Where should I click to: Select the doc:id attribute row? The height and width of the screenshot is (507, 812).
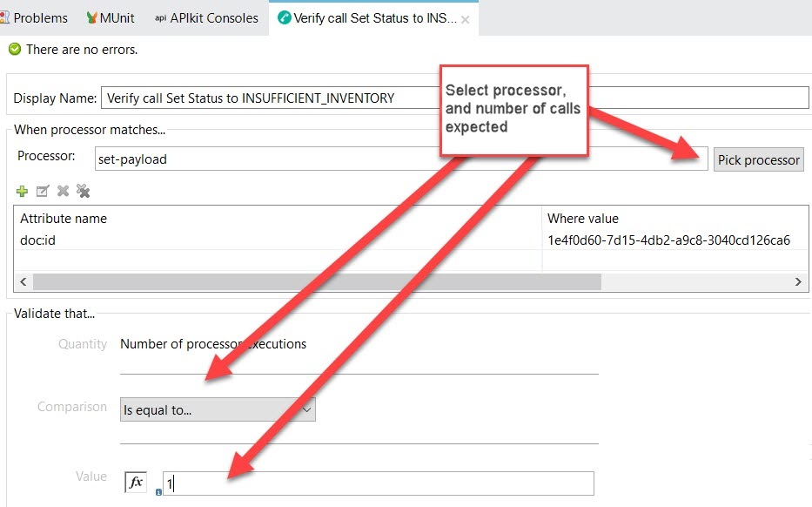click(x=261, y=240)
